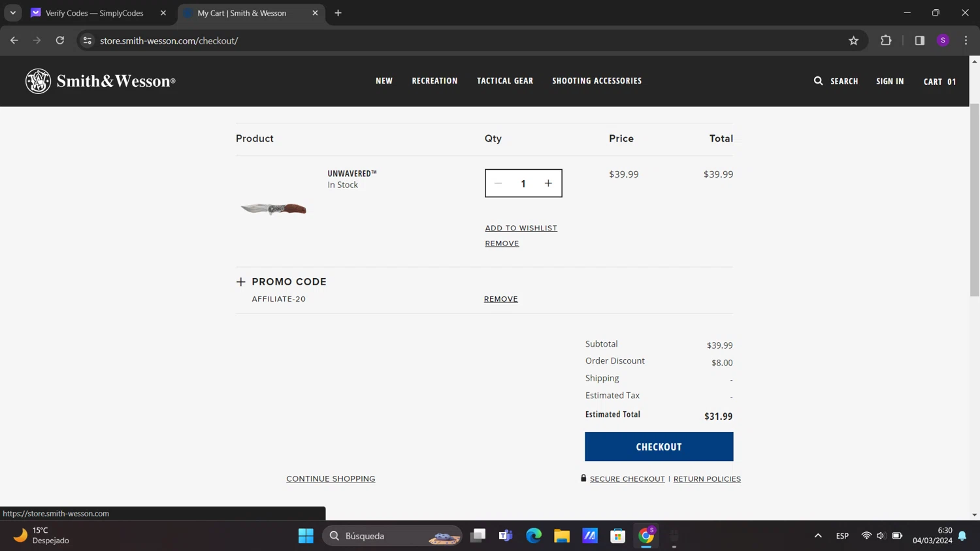This screenshot has width=980, height=551.
Task: Click the taskbar Búsqueda search box
Action: click(x=392, y=536)
